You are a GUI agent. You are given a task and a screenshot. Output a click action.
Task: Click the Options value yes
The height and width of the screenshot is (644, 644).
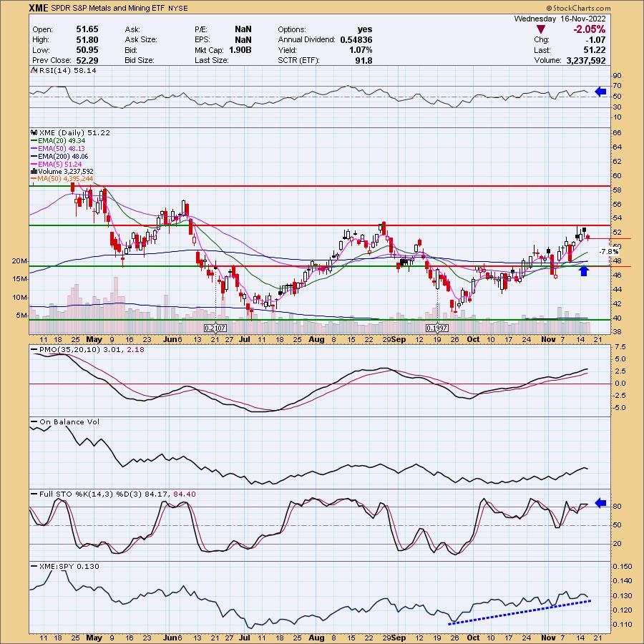point(365,29)
